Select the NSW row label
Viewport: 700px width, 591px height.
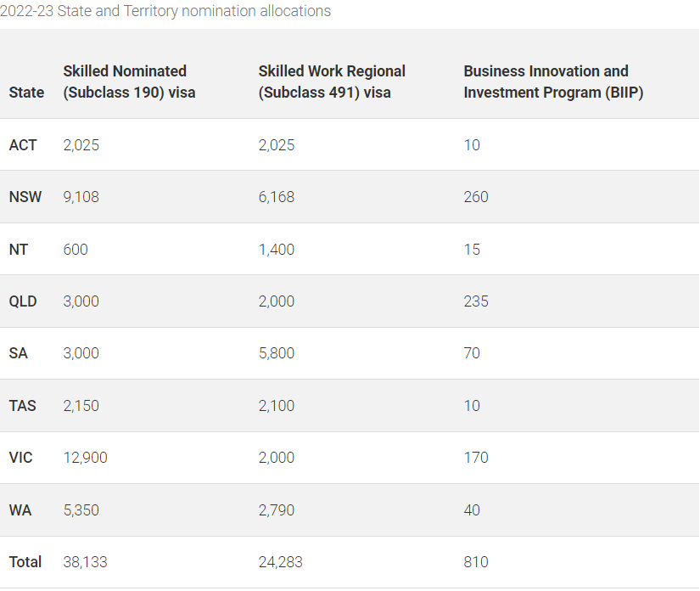pos(25,197)
